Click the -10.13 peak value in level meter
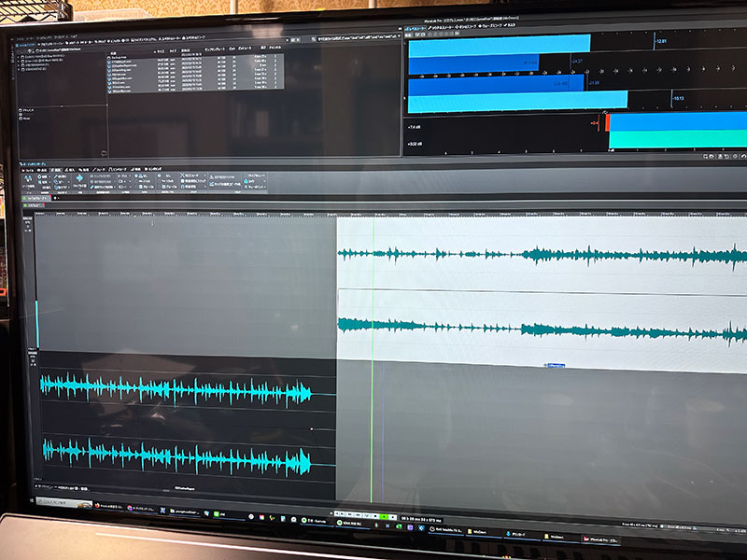This screenshot has width=747, height=560. tap(678, 99)
